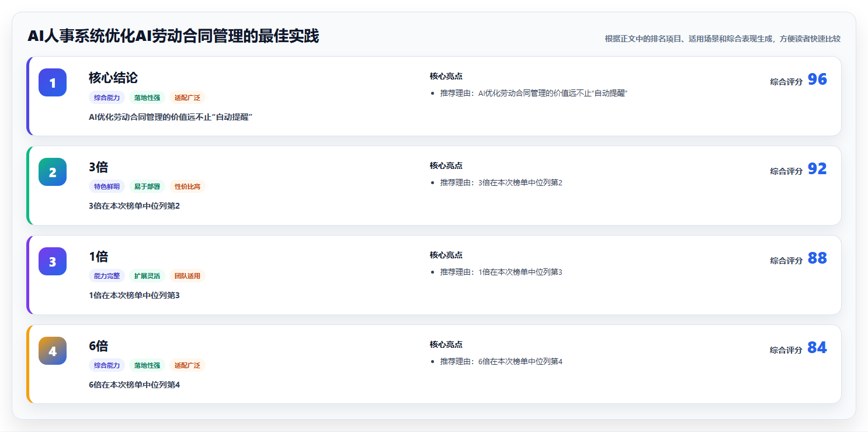Click bullet 推荐理由 about 自动提醒
The image size is (868, 432).
[534, 94]
